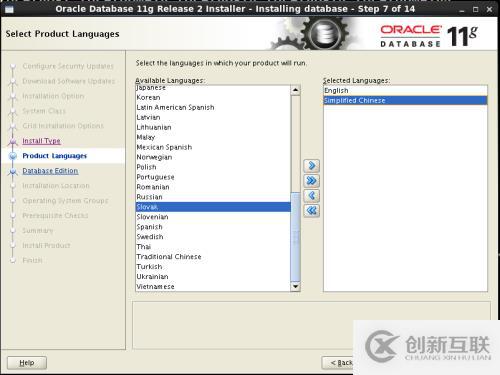Viewport: 500px width, 375px height.
Task: Add the selected language with the single right arrow
Action: [x=312, y=166]
